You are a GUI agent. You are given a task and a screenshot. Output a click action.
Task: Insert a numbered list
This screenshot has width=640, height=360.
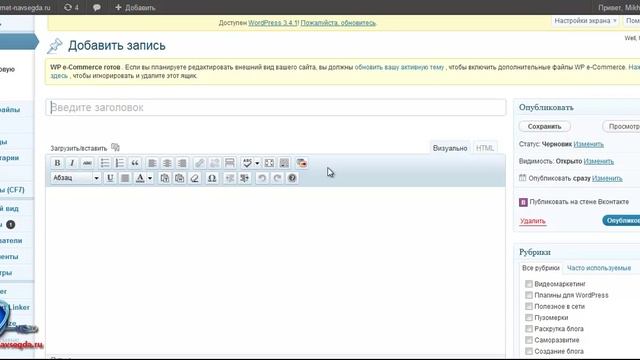coord(120,163)
